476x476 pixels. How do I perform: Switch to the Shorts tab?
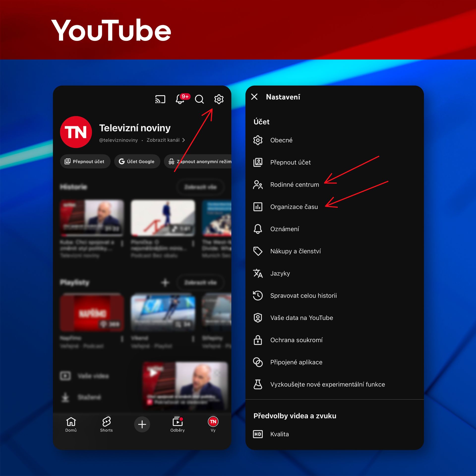(x=106, y=424)
